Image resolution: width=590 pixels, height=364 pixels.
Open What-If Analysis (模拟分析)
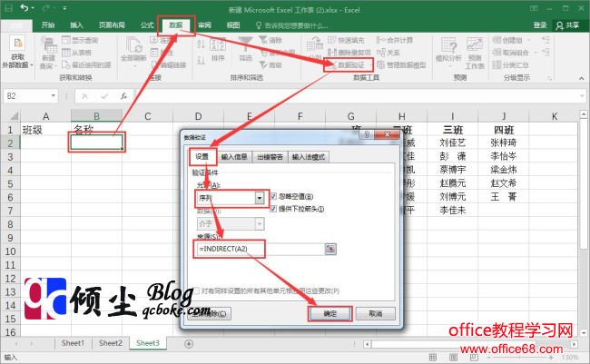pyautogui.click(x=448, y=51)
